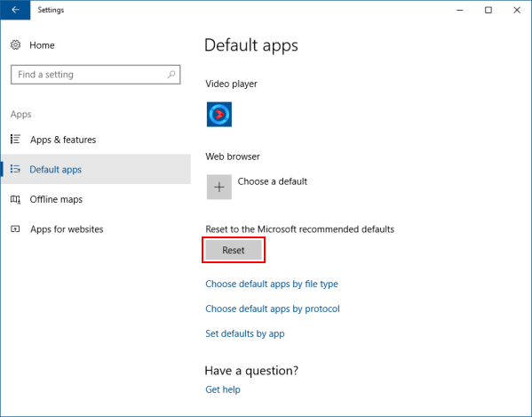The width and height of the screenshot is (532, 417).
Task: Click the Apps for websites icon
Action: coord(15,229)
